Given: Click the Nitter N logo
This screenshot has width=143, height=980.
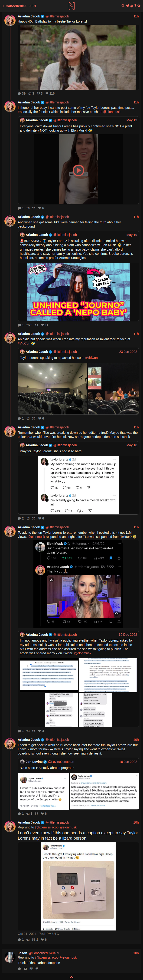Looking at the screenshot, I should click(x=71, y=6).
